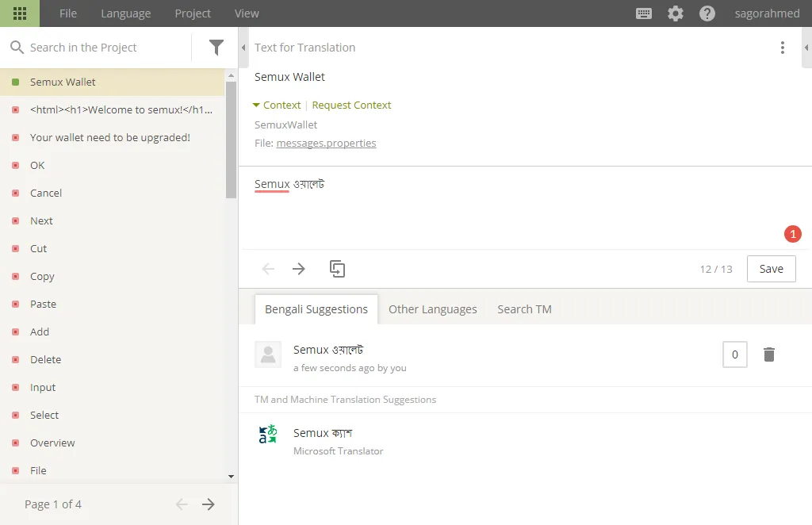Click the Request Context link
812x525 pixels.
coord(351,105)
